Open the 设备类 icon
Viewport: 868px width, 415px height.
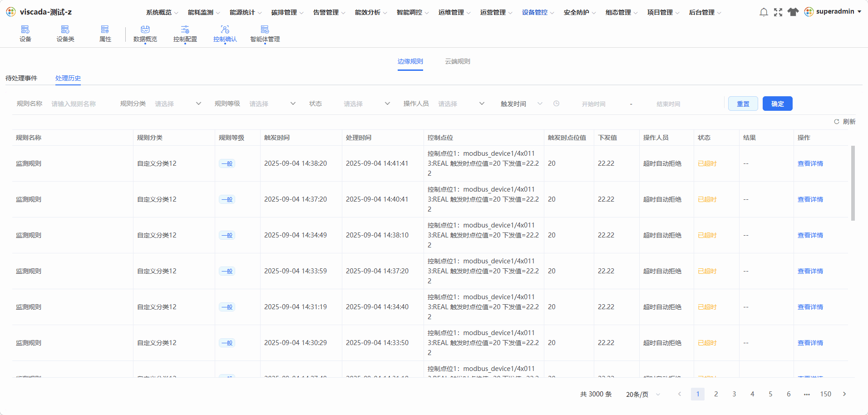65,30
